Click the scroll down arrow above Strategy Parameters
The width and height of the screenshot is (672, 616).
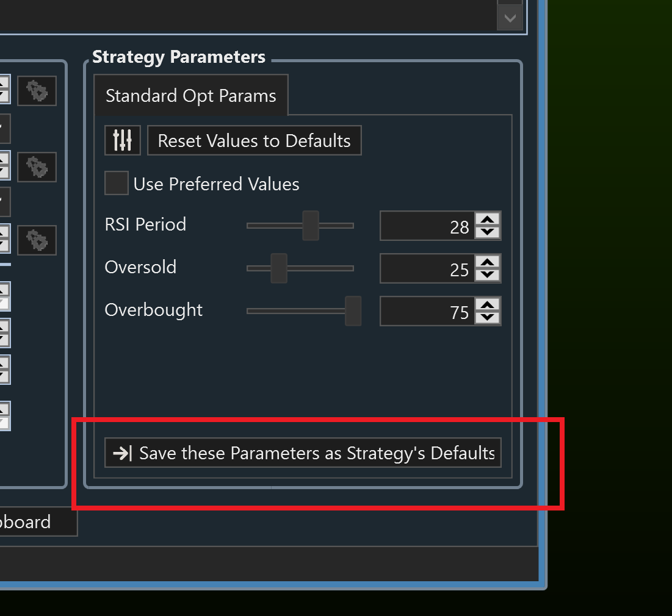pyautogui.click(x=510, y=18)
